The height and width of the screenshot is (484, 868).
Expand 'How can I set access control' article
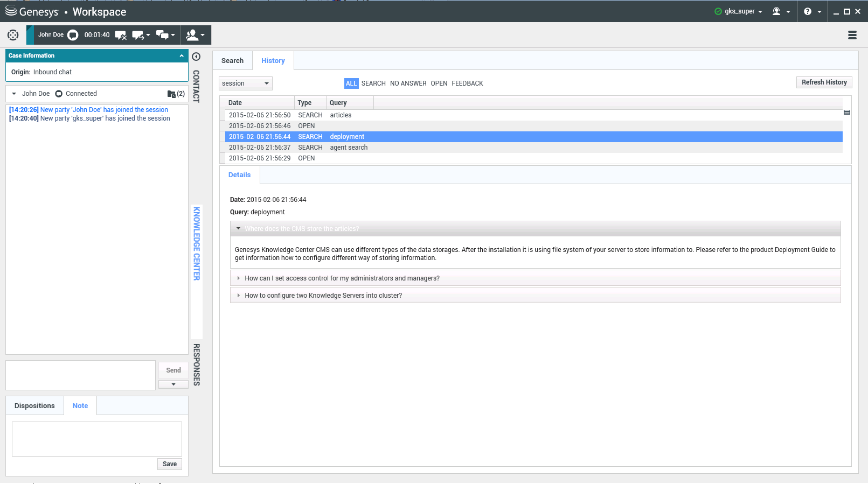(x=238, y=278)
